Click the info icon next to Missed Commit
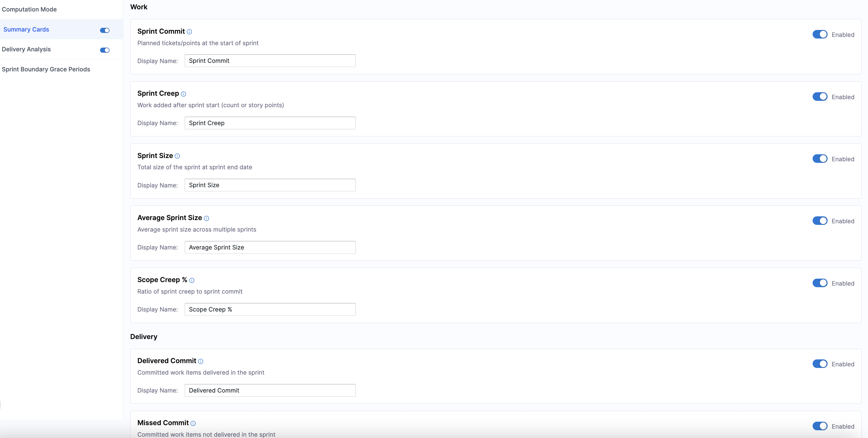 (x=193, y=423)
